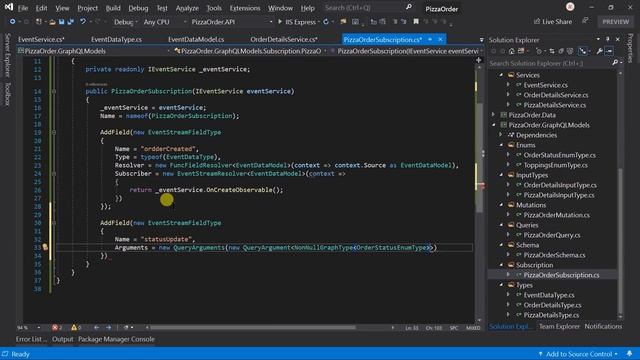Image resolution: width=640 pixels, height=360 pixels.
Task: Click Solution Explorer Collapse All icon
Action: (x=561, y=51)
